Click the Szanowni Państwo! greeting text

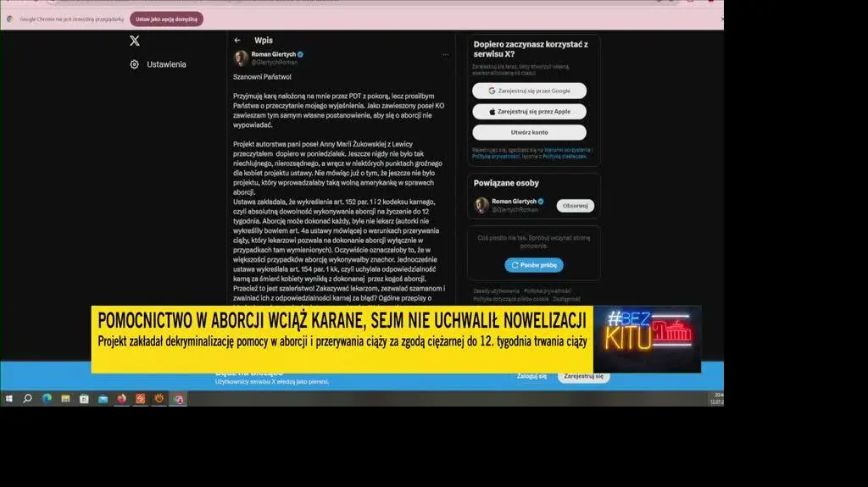click(x=262, y=77)
